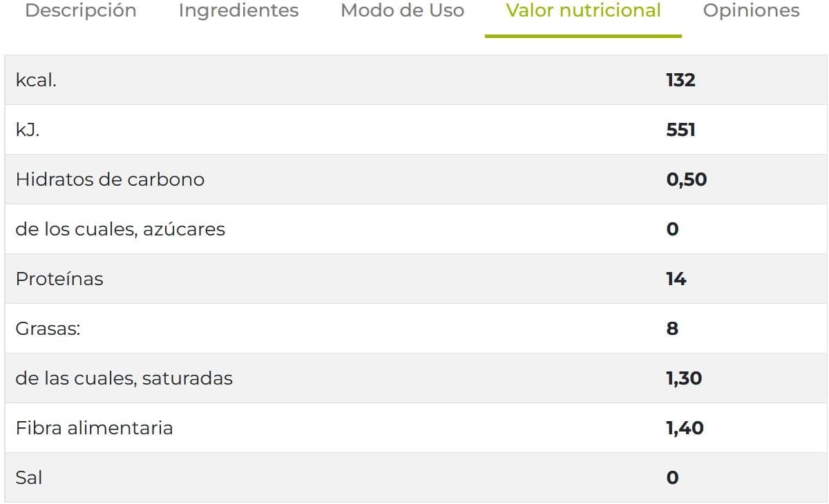Click the Proteínas row label
829x504 pixels.
pyautogui.click(x=60, y=278)
